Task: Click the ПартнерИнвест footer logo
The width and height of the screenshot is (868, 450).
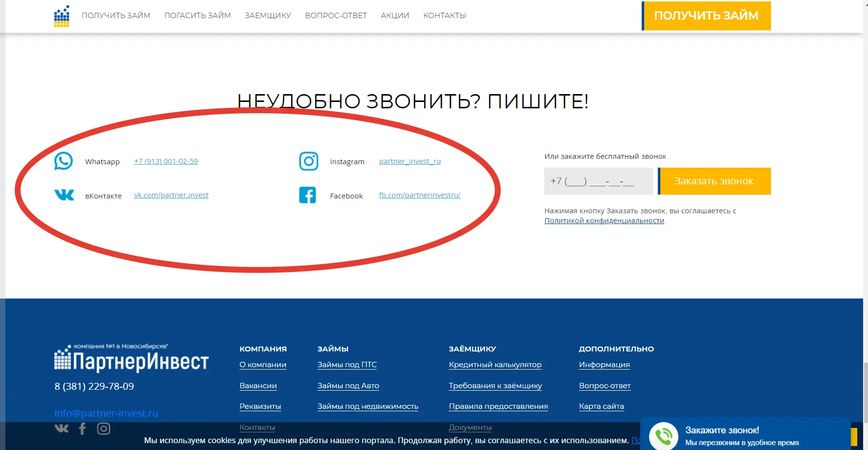Action: [x=131, y=359]
